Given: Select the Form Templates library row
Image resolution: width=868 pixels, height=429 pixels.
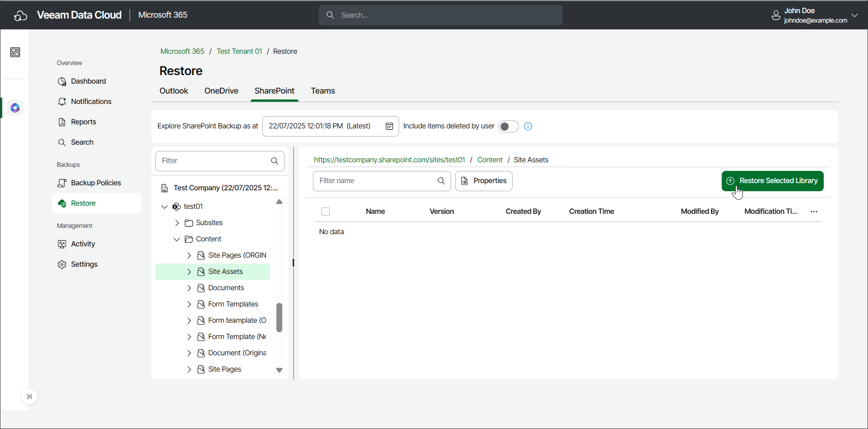Looking at the screenshot, I should point(213,304).
